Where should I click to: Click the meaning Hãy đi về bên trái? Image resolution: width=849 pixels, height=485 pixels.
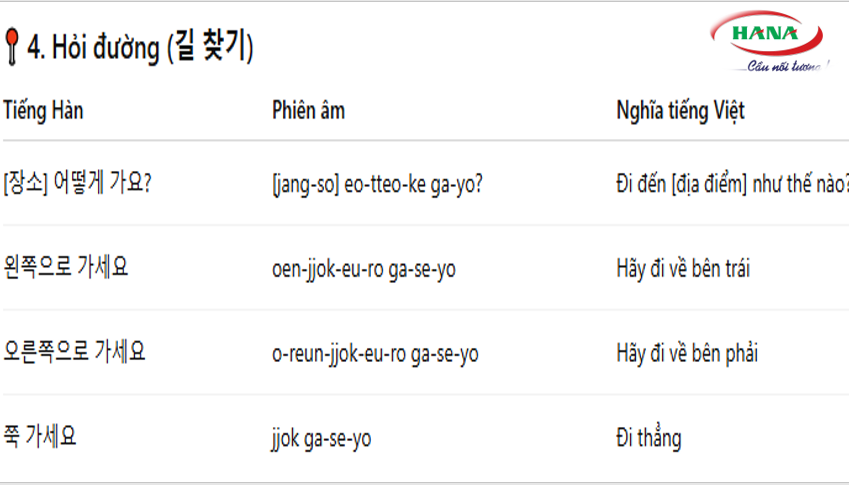(x=683, y=268)
